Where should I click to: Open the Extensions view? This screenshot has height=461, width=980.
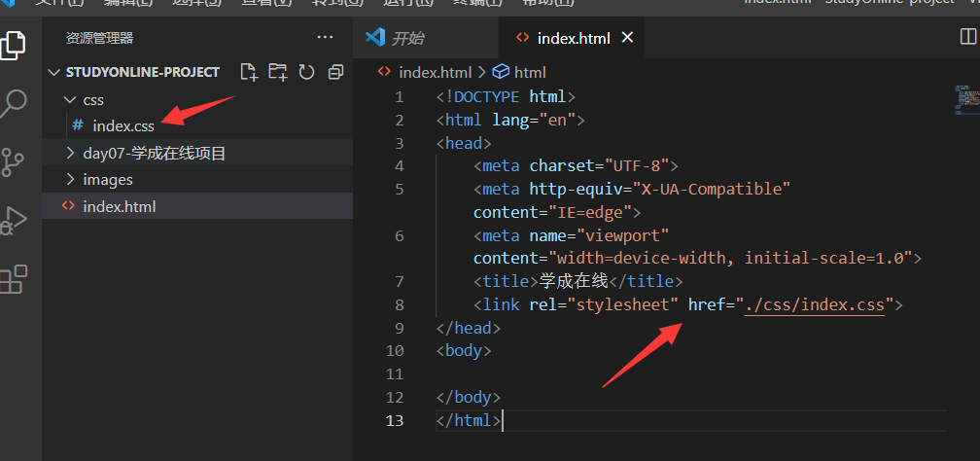pos(14,279)
